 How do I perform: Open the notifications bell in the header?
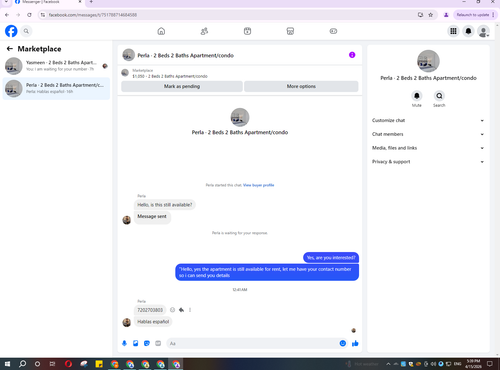coord(468,31)
